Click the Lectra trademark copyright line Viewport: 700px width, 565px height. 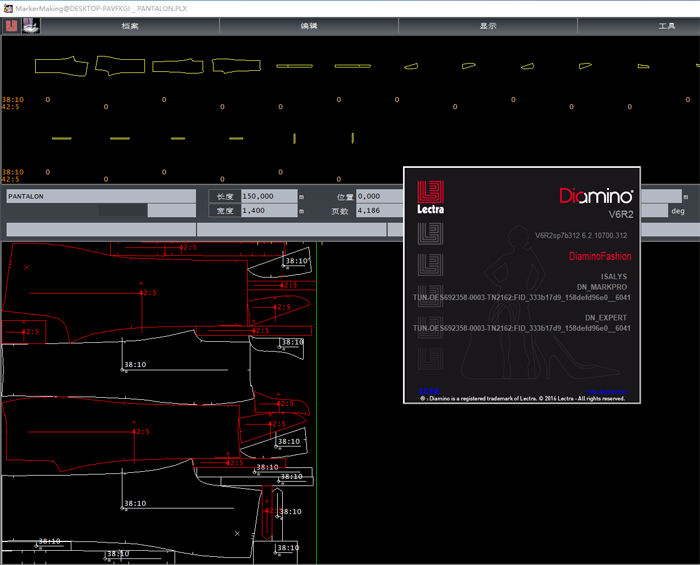(x=522, y=399)
